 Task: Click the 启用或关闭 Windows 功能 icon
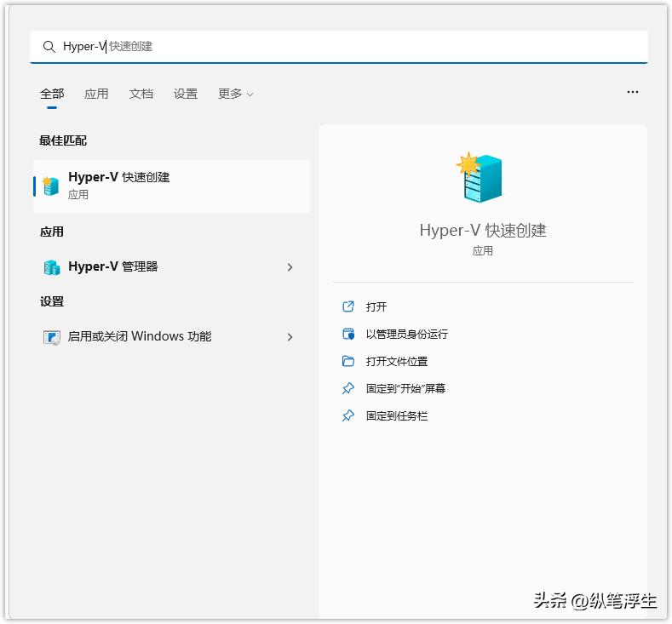pyautogui.click(x=51, y=337)
